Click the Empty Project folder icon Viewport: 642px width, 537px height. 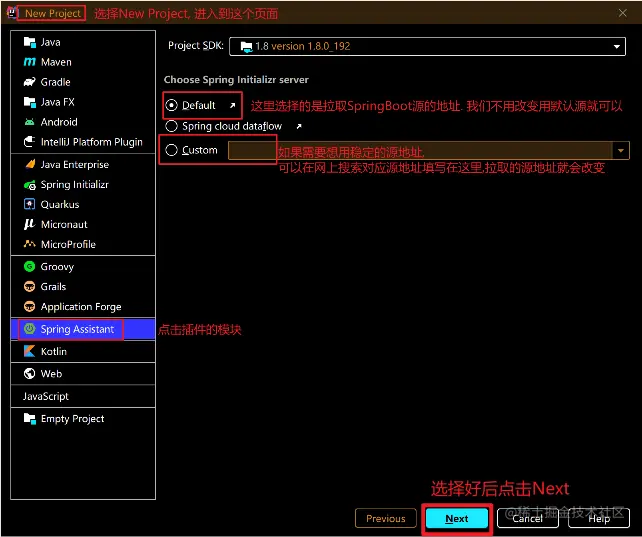point(29,418)
